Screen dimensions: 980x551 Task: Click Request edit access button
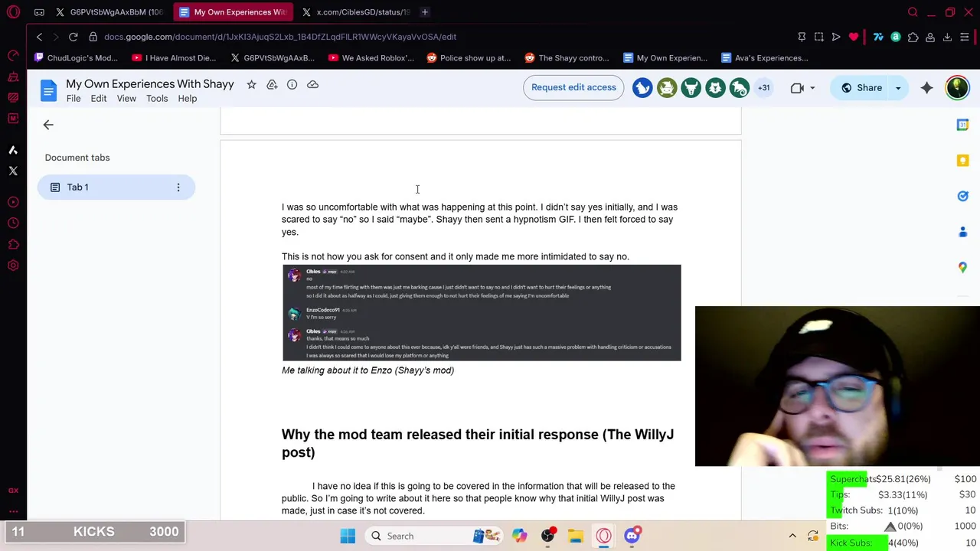click(573, 87)
